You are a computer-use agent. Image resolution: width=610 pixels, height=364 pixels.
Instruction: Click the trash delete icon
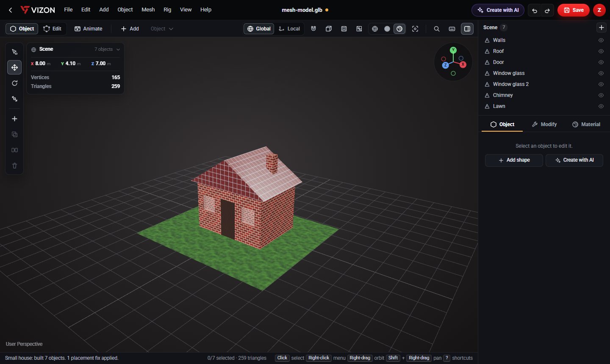click(x=14, y=166)
